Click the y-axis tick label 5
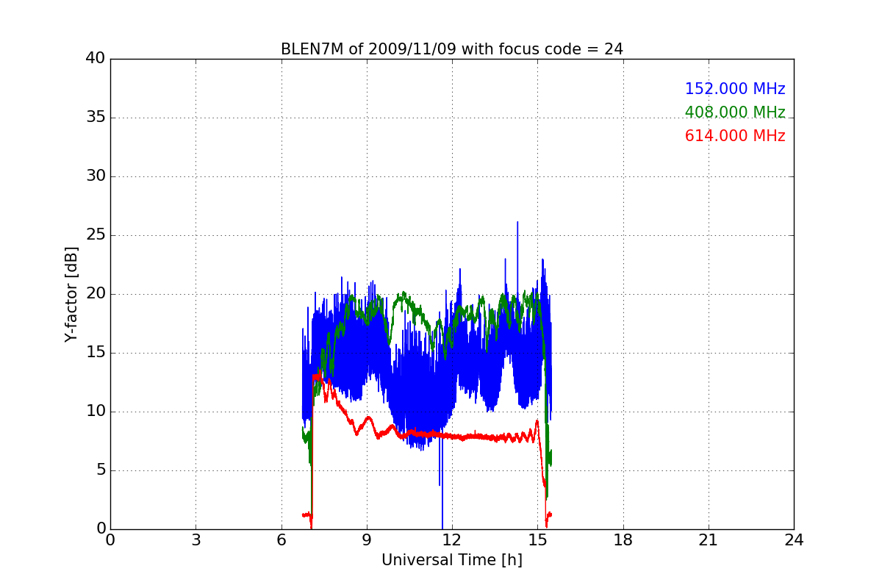Image resolution: width=882 pixels, height=588 pixels. [x=101, y=470]
